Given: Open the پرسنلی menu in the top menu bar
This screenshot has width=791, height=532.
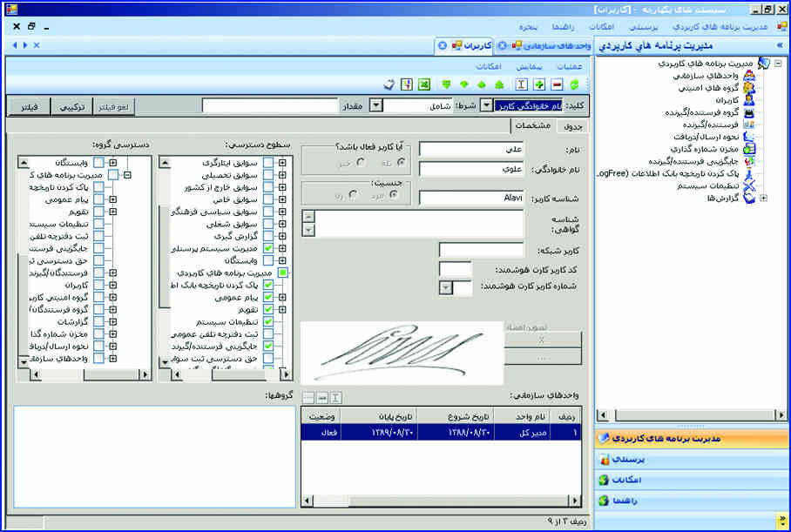Looking at the screenshot, I should coord(644,27).
